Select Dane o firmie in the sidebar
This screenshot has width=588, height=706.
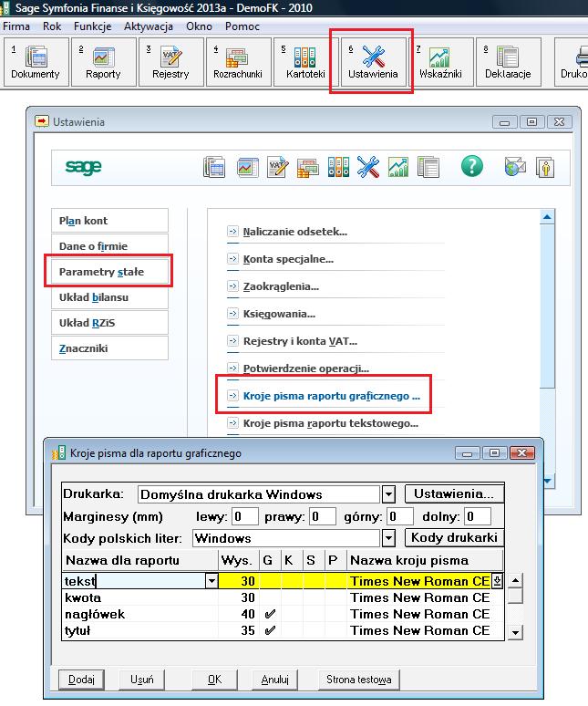(109, 246)
